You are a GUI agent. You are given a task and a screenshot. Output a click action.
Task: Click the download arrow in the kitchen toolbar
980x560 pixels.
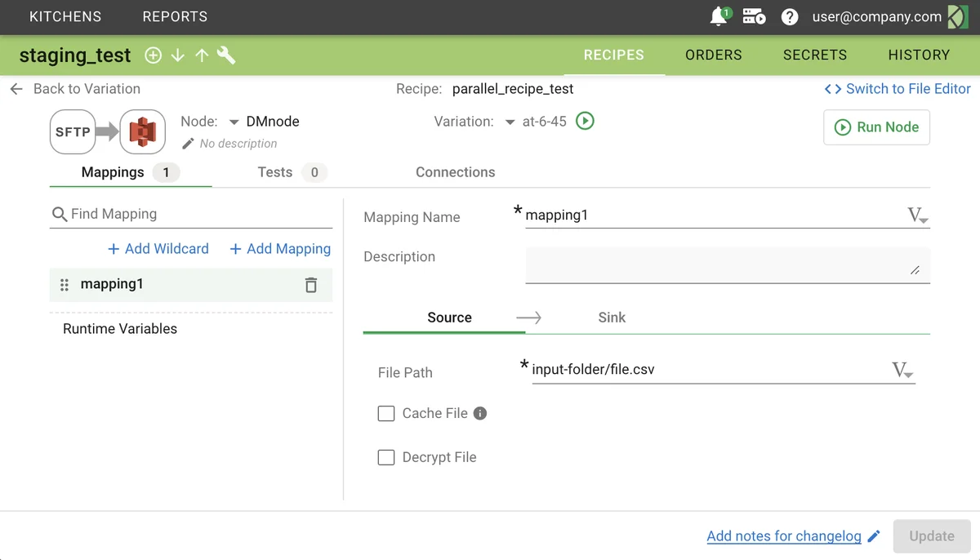click(177, 55)
